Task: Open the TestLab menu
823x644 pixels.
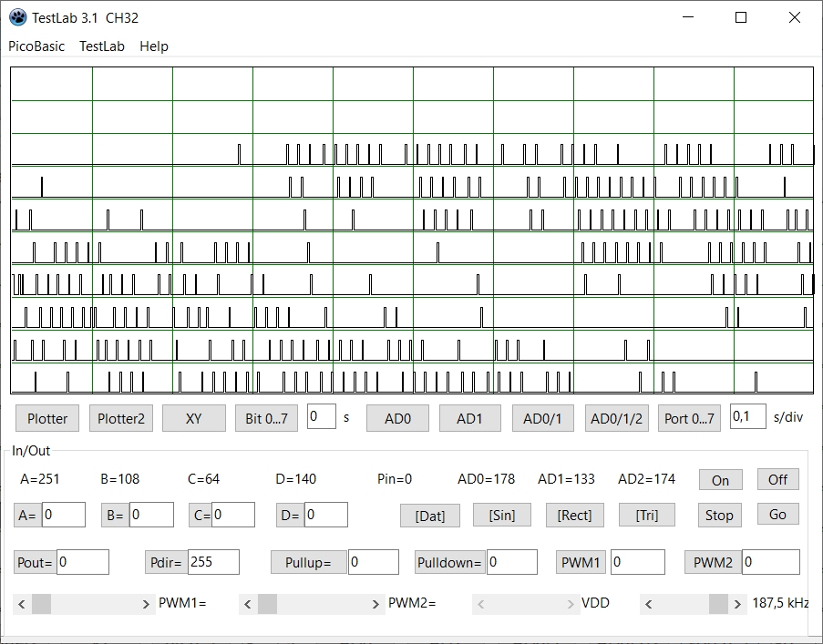Action: (x=102, y=46)
